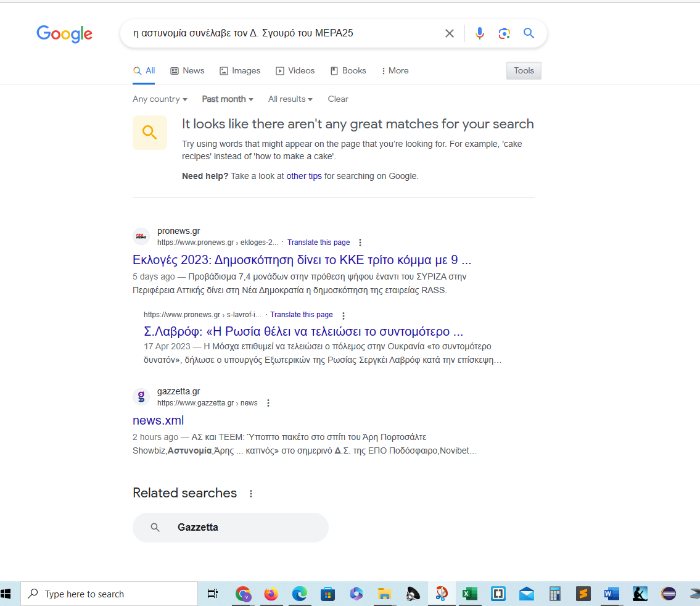Open Eclipse IDE from the taskbar
This screenshot has height=606, width=700.
point(669,594)
